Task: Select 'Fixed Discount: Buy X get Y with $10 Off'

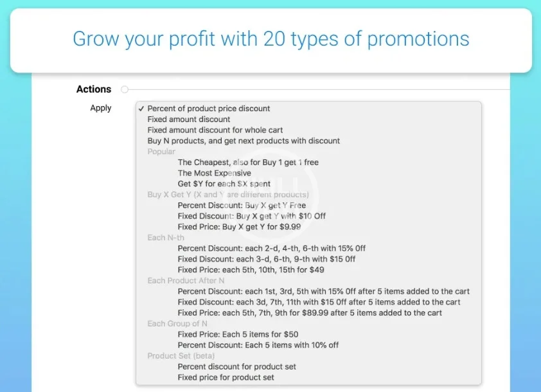Action: [x=251, y=216]
